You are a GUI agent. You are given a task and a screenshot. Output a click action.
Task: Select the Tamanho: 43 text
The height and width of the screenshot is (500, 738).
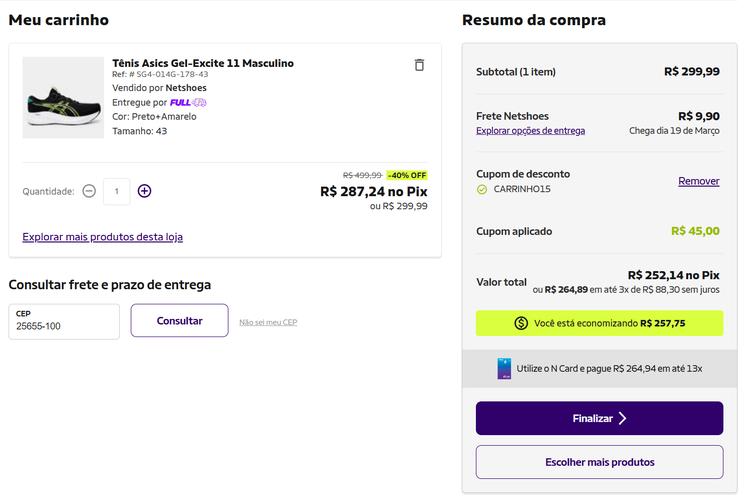(139, 131)
